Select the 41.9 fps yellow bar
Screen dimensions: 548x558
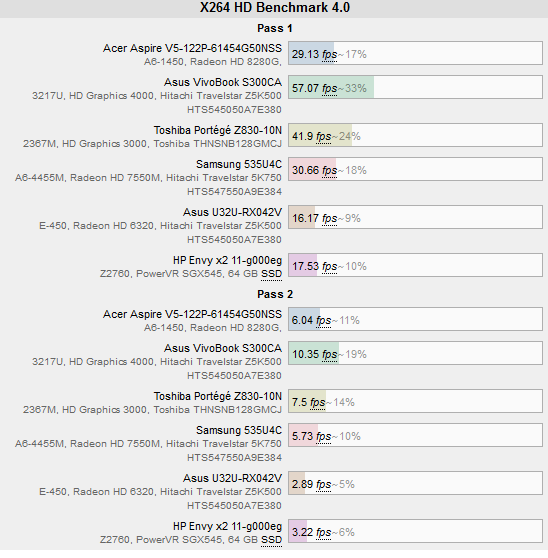pyautogui.click(x=320, y=135)
